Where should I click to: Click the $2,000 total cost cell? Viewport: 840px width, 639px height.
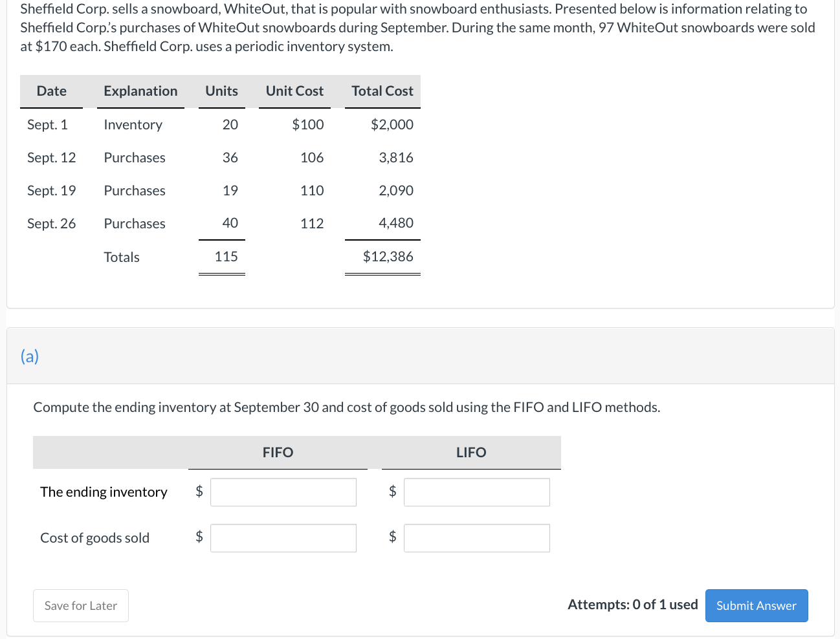(x=392, y=124)
